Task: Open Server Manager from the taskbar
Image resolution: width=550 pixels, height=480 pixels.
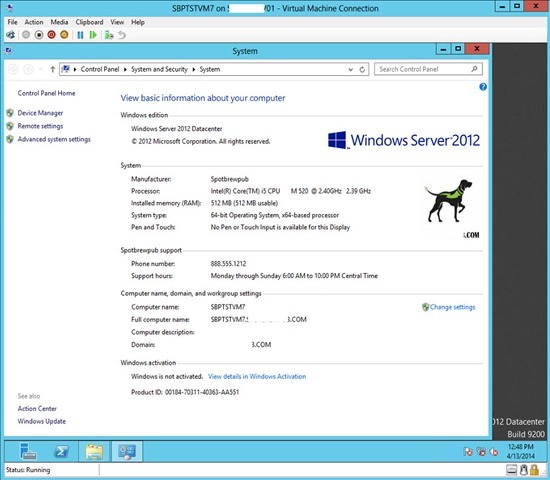Action: pyautogui.click(x=28, y=451)
